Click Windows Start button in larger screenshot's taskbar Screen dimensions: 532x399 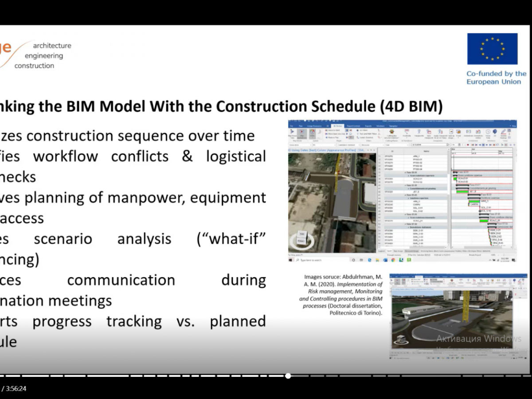pos(291,260)
